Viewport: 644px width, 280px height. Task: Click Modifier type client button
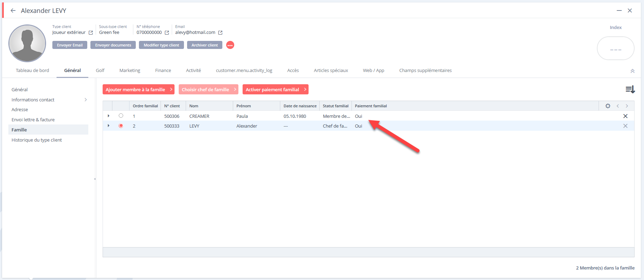coord(161,45)
